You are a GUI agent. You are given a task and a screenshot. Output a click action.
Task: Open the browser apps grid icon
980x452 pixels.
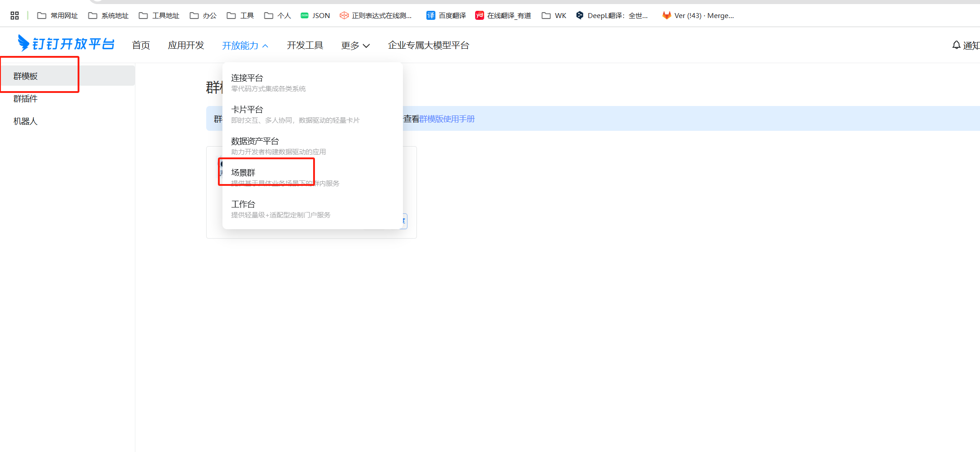click(14, 16)
